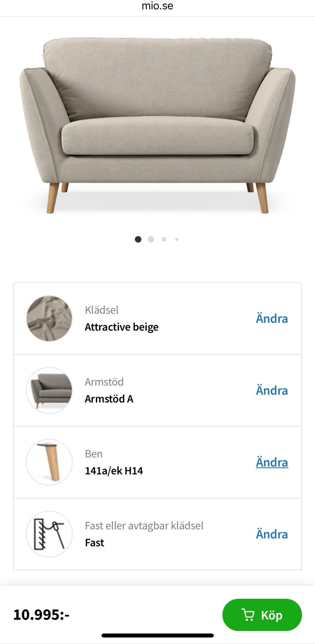Viewport: 315px width, 644px height.
Task: Show the second product image dot
Action: coord(151,239)
